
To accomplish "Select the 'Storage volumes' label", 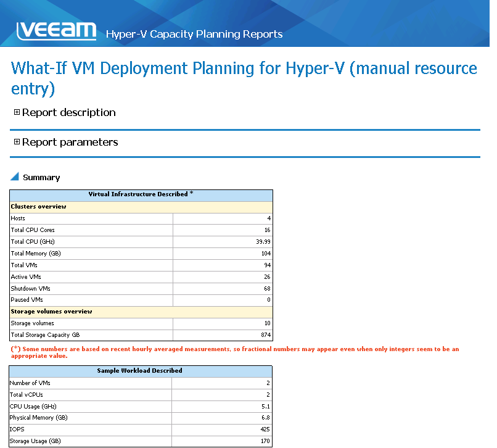I will (x=32, y=323).
